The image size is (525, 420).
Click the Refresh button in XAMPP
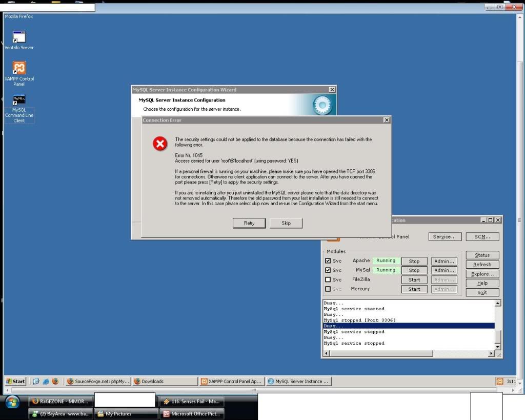482,265
